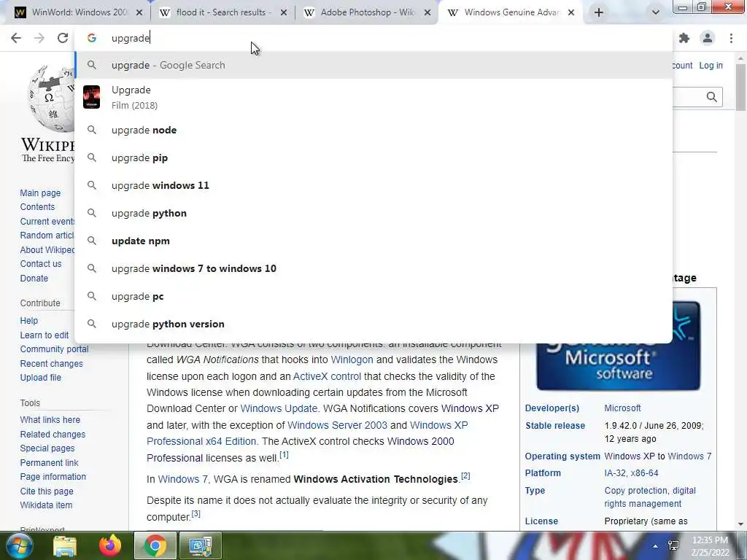
Task: Open the Special pages link
Action: [x=47, y=448]
